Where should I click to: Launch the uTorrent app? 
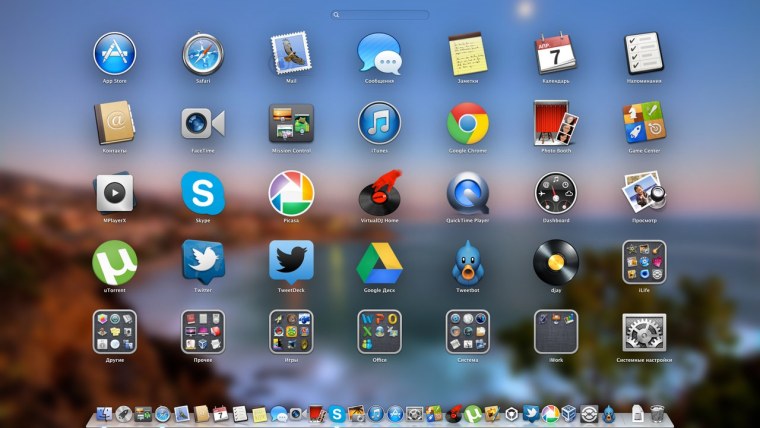pos(114,261)
